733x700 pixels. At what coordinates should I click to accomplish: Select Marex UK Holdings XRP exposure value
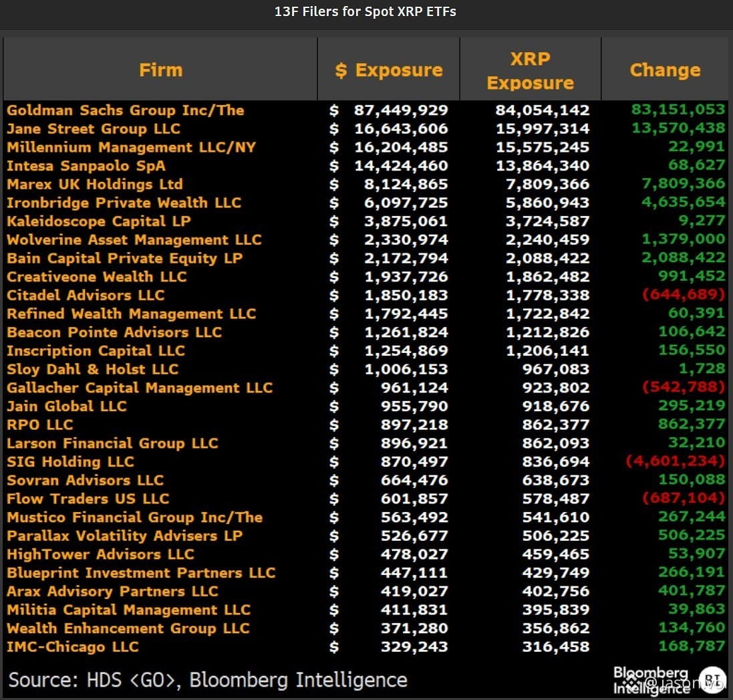point(547,185)
